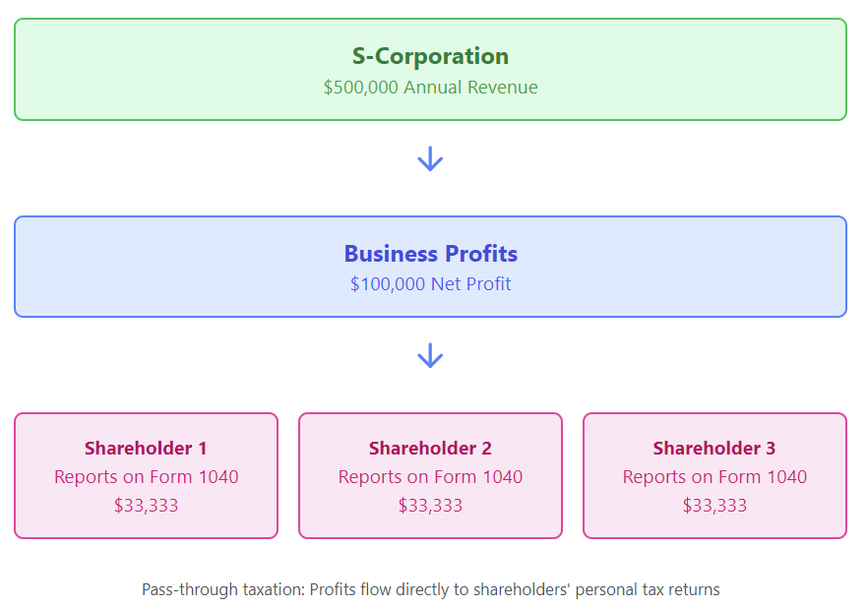Viewport: 868px width, 608px height.
Task: Click the Shareholder 3 heading
Action: coord(714,449)
